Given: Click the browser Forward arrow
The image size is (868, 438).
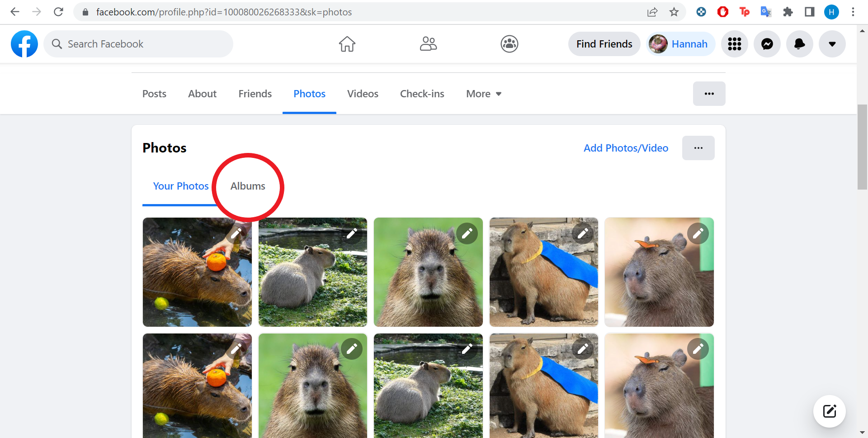Looking at the screenshot, I should [x=37, y=12].
